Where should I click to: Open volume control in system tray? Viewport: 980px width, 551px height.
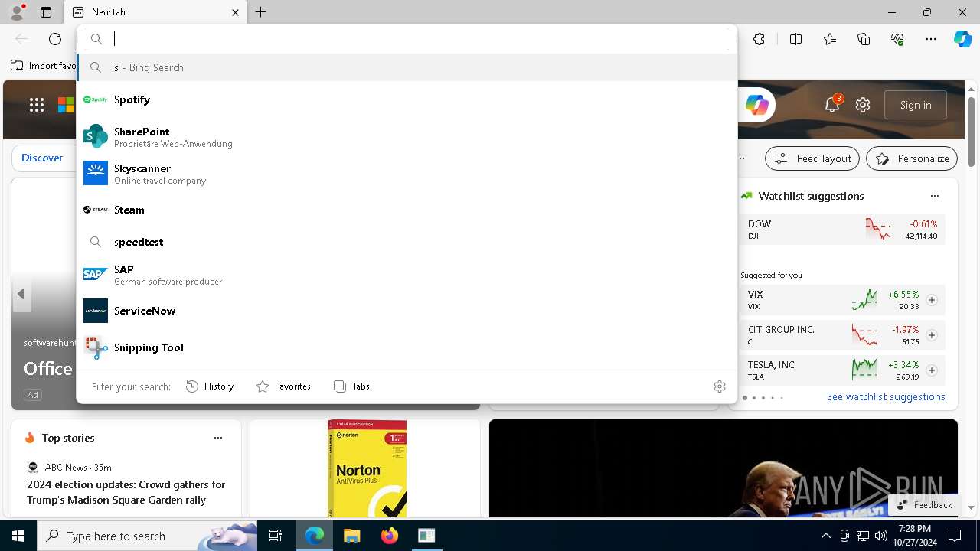[x=880, y=536]
